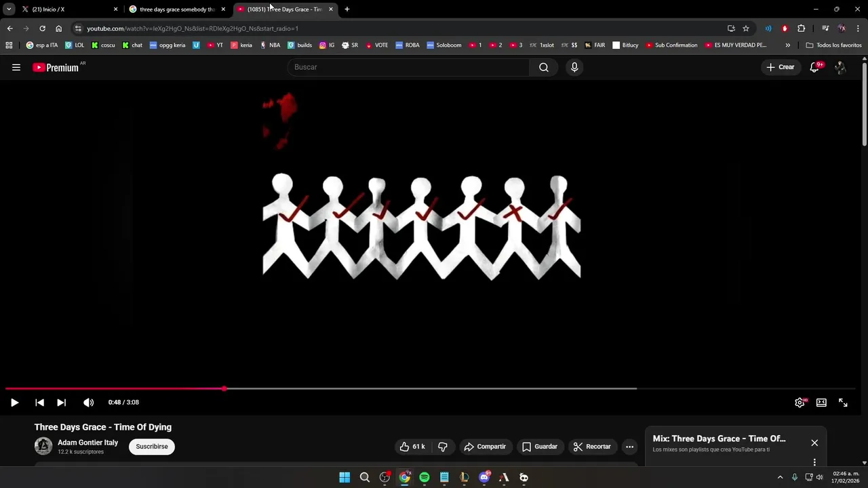Open Discord from the taskbar
This screenshot has width=868, height=488.
484,477
